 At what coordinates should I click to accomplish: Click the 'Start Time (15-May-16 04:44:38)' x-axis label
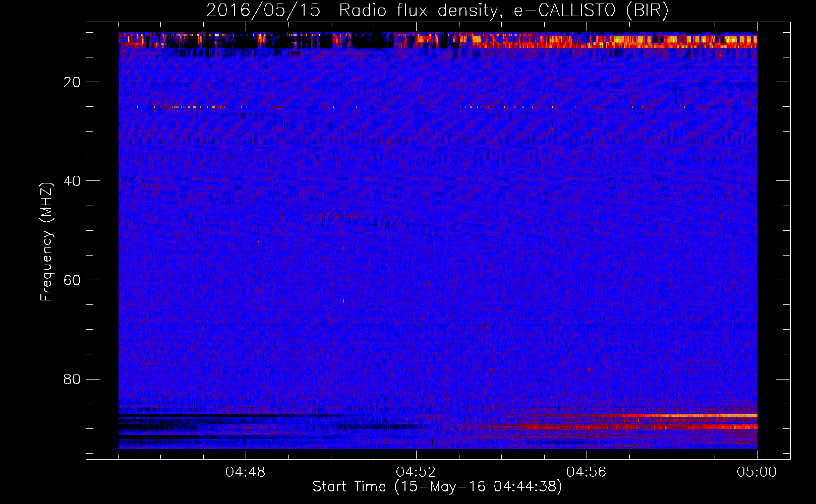pyautogui.click(x=437, y=487)
